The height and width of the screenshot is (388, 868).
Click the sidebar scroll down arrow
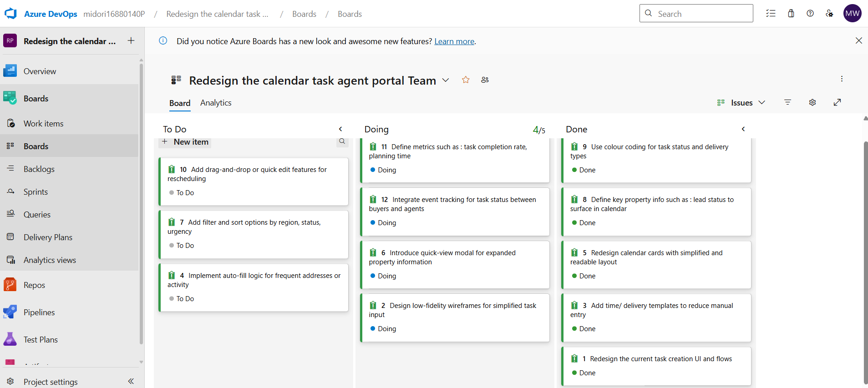[141, 362]
